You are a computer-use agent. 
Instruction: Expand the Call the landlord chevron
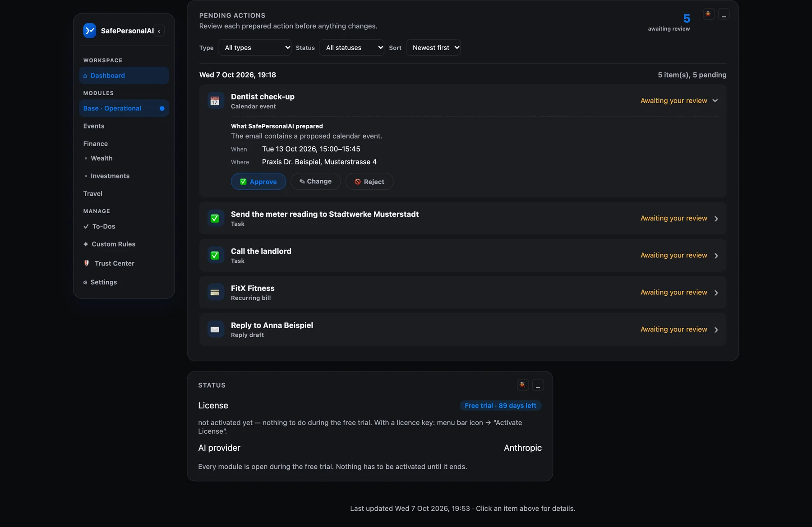click(x=716, y=256)
